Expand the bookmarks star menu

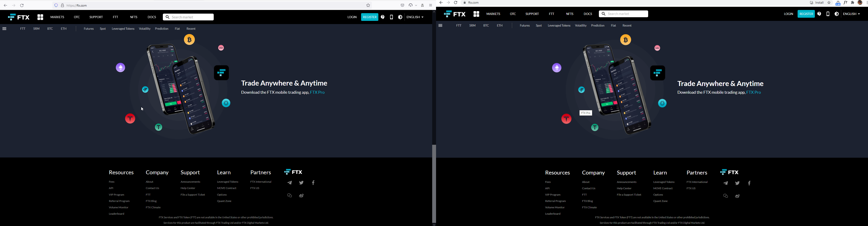pyautogui.click(x=368, y=5)
